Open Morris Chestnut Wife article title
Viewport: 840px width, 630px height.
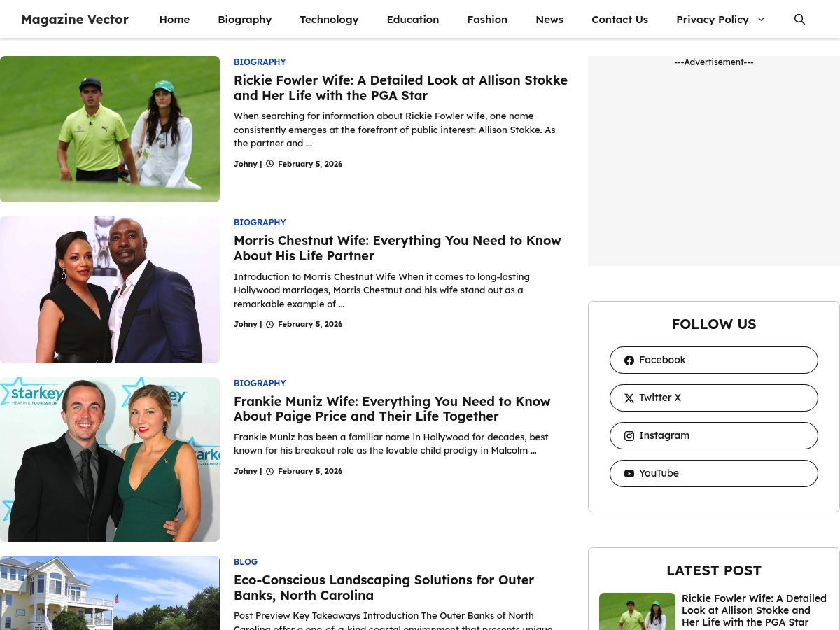398,248
